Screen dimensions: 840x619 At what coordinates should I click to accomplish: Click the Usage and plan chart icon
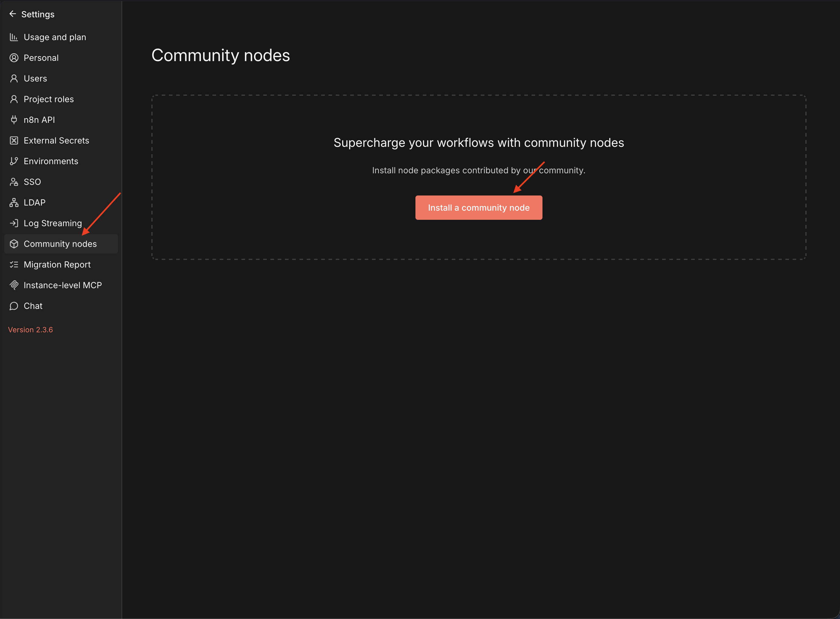pyautogui.click(x=14, y=37)
